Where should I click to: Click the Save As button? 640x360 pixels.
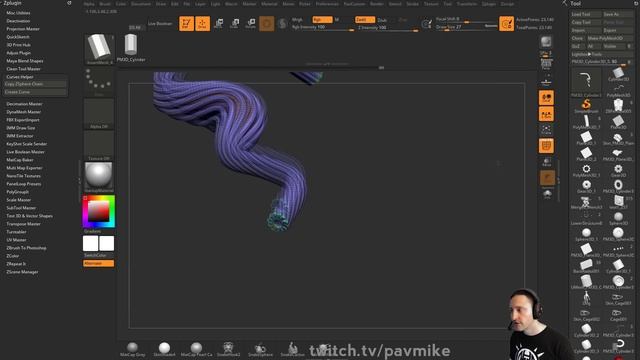[x=618, y=14]
